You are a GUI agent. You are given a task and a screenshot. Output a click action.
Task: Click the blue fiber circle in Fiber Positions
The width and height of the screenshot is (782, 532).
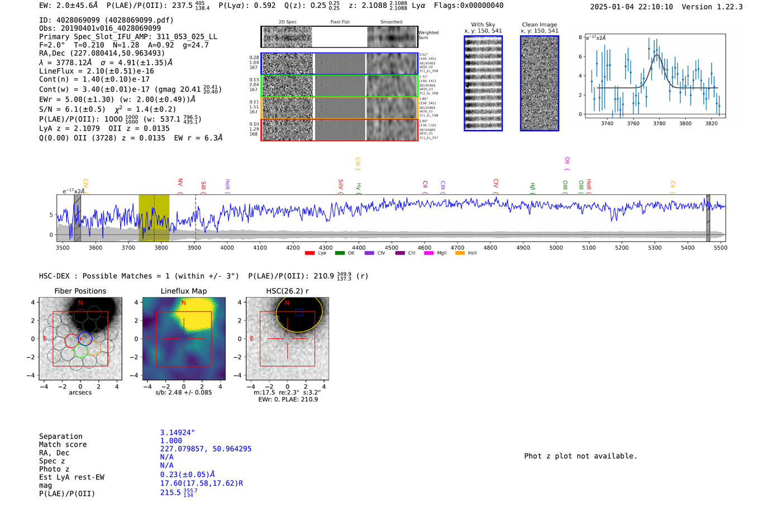pyautogui.click(x=85, y=338)
